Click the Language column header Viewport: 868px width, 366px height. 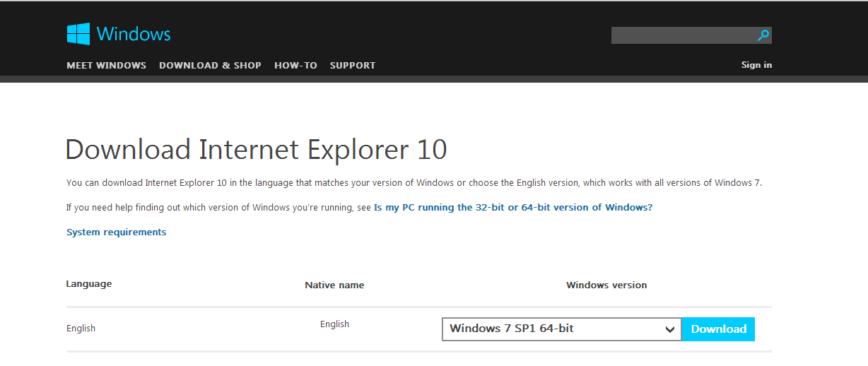[89, 284]
